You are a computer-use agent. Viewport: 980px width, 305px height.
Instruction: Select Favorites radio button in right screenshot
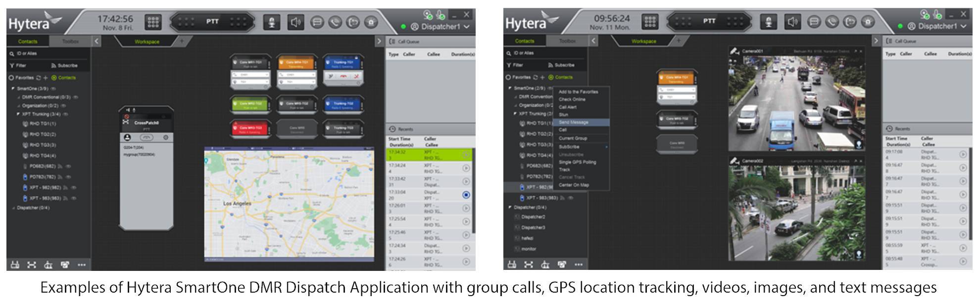click(508, 77)
